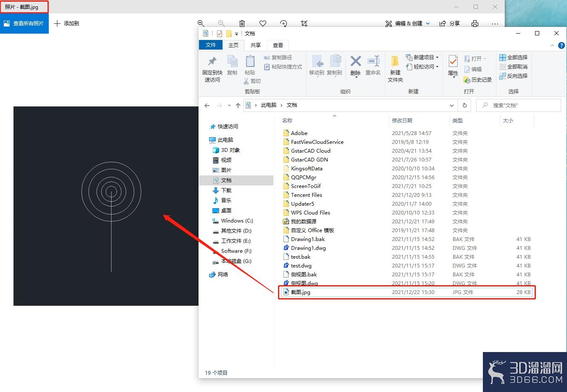Click the zoom in magnifier icon

(x=201, y=24)
